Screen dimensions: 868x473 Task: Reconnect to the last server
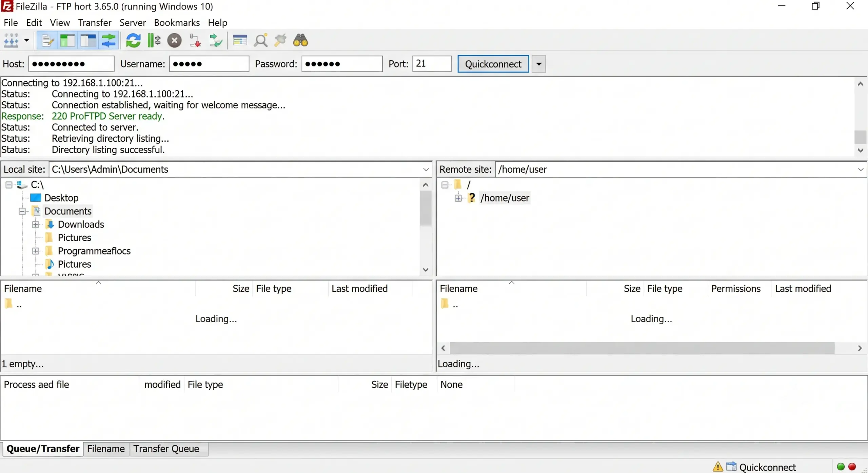216,41
